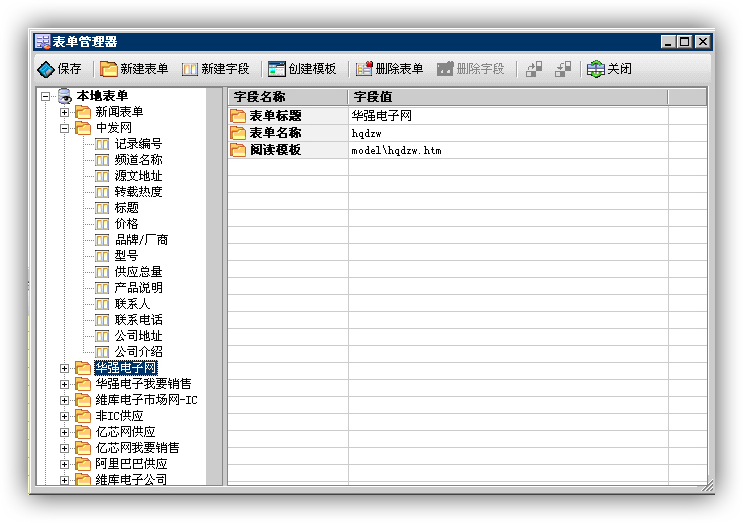The height and width of the screenshot is (523, 743).
Task: Click the 记录编号 field icon
Action: click(x=102, y=144)
